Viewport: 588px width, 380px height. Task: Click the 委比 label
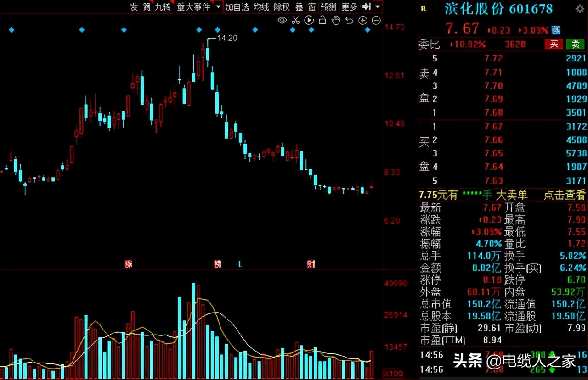pyautogui.click(x=430, y=44)
